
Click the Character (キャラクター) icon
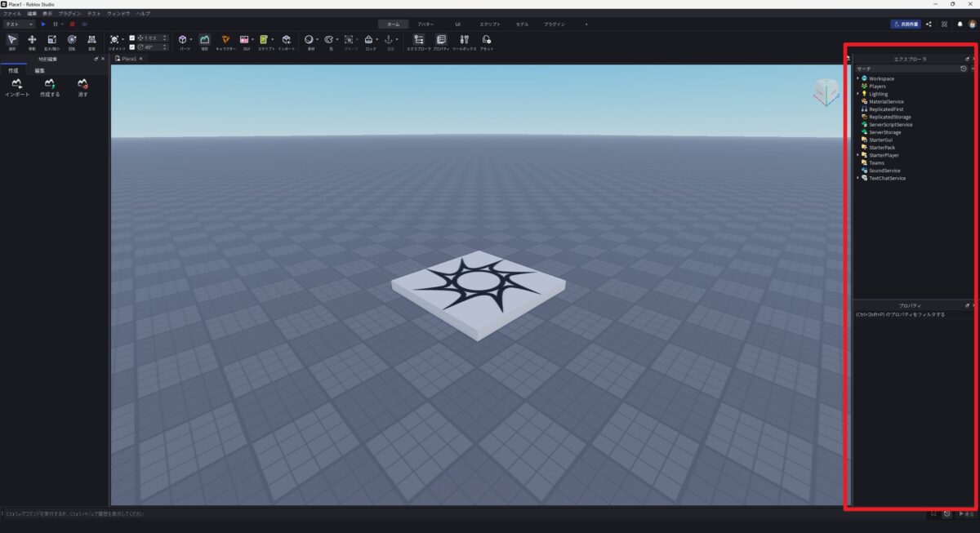coord(225,41)
